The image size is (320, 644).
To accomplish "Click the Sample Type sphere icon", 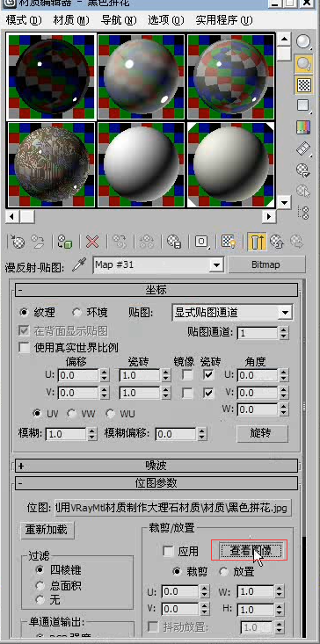I will 303,41.
